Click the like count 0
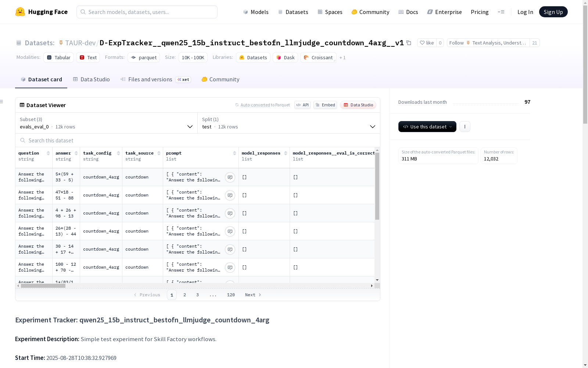 [x=440, y=43]
